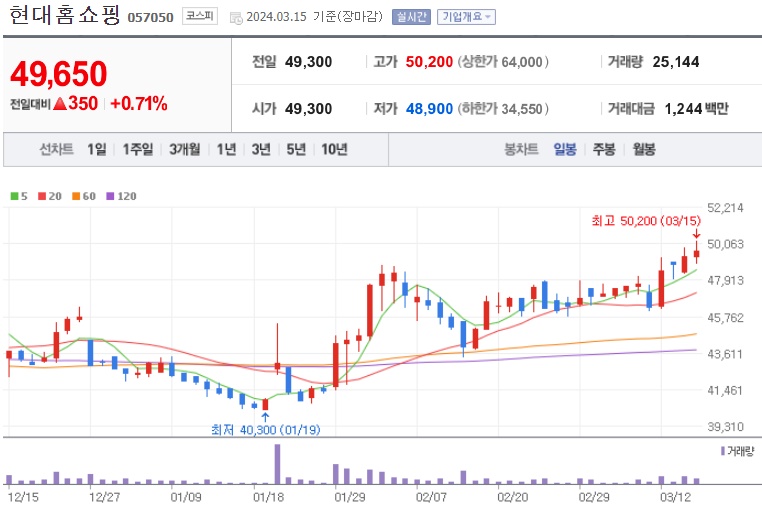
Task: Click the 52,214 price axis label
Action: coord(725,208)
